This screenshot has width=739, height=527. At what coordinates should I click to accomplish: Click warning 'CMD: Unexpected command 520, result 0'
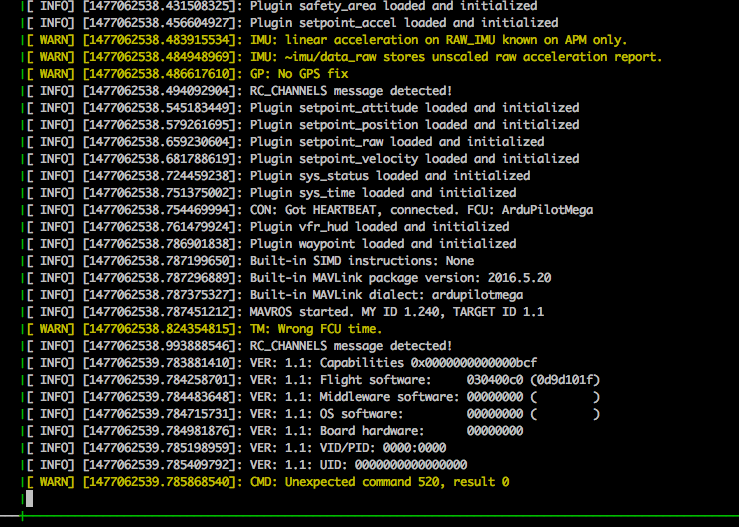click(379, 482)
